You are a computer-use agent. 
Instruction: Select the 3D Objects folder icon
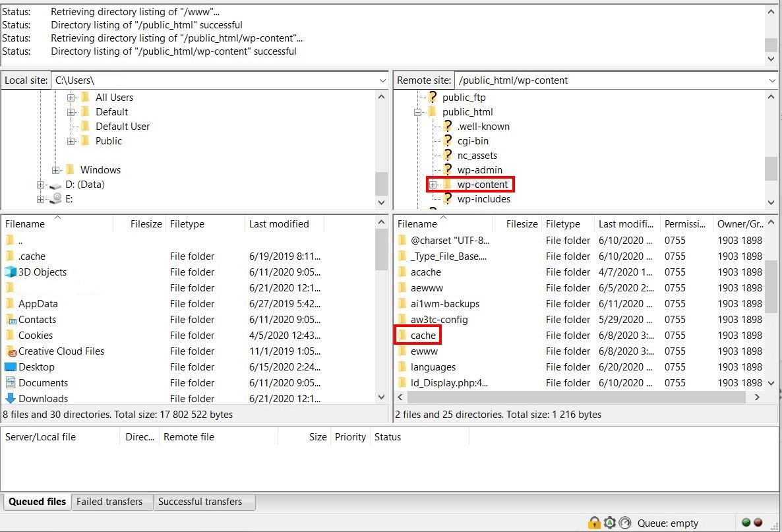(11, 272)
